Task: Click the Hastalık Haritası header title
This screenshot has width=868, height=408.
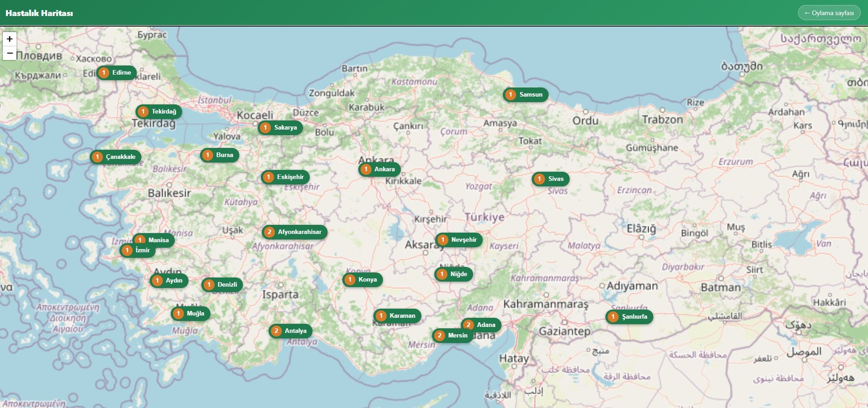Action: tap(39, 13)
